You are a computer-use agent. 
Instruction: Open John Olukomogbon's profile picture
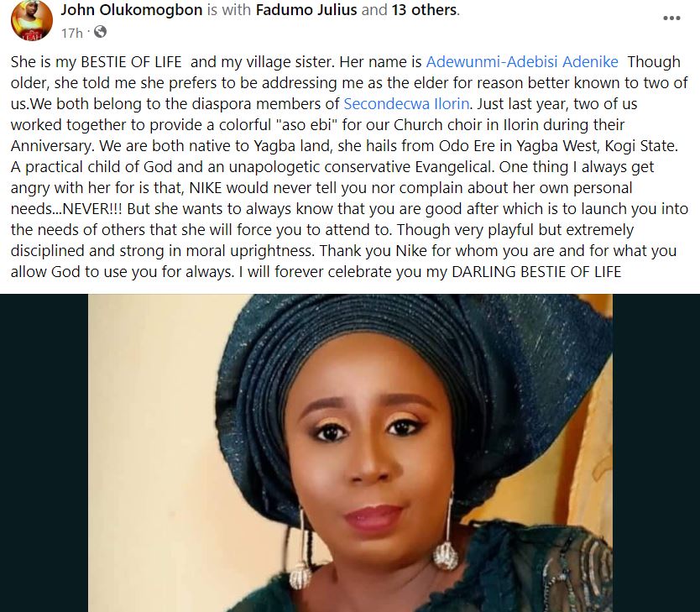[x=32, y=20]
